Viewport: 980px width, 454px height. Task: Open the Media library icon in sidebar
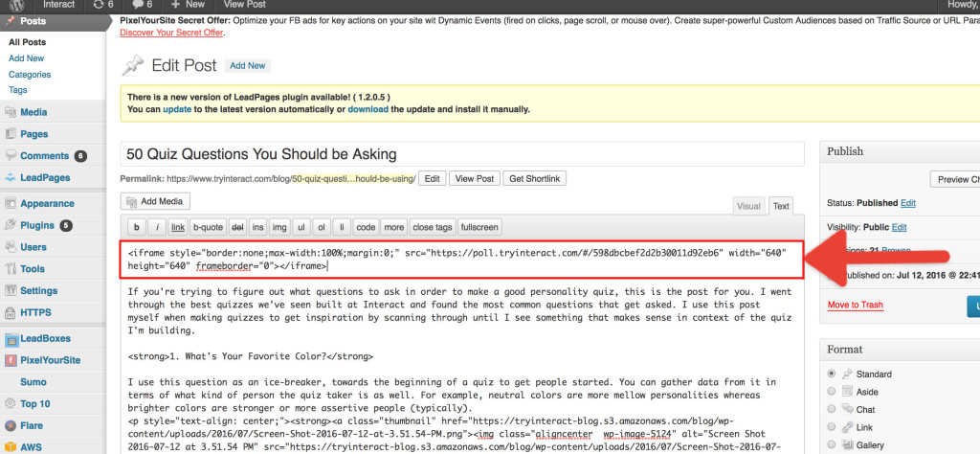point(11,113)
